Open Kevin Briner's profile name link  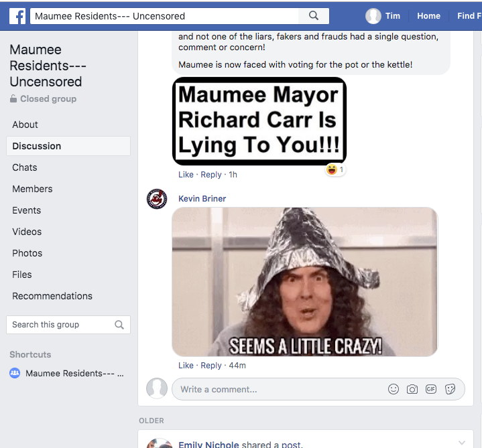click(x=202, y=199)
